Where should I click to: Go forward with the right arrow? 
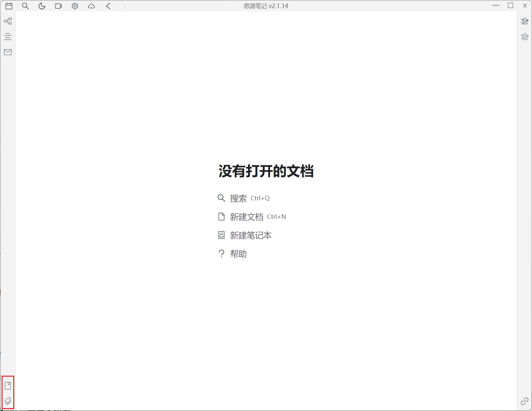tap(125, 6)
